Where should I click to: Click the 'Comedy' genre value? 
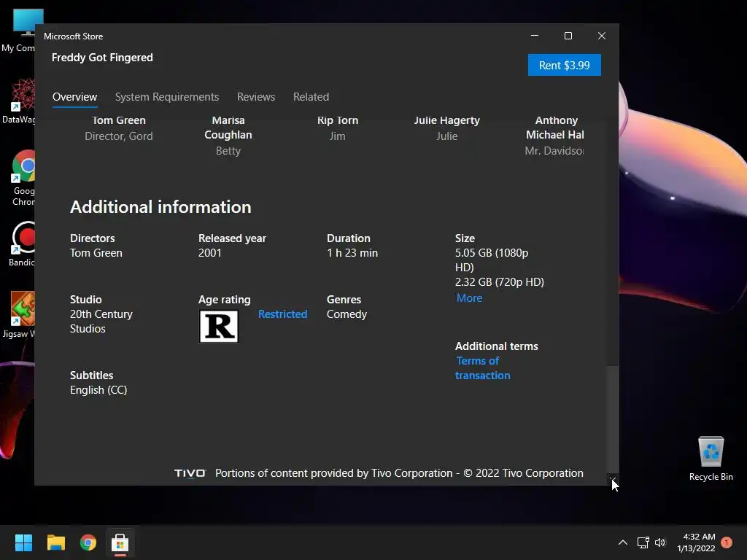click(347, 314)
